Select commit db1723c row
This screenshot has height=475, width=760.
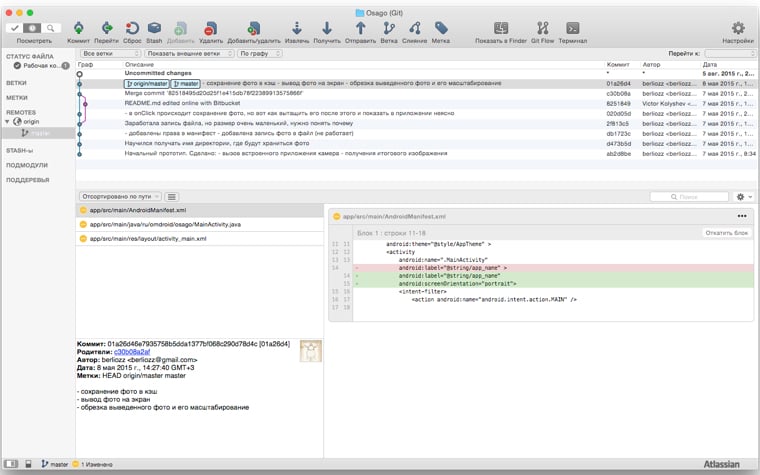[416, 133]
